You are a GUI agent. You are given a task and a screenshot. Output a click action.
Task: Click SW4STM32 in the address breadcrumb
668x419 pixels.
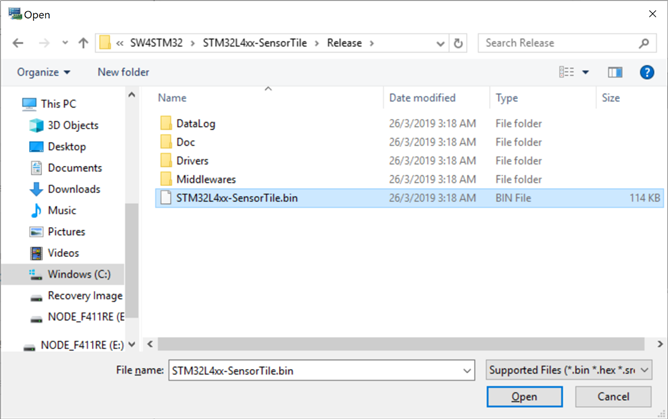coord(156,43)
